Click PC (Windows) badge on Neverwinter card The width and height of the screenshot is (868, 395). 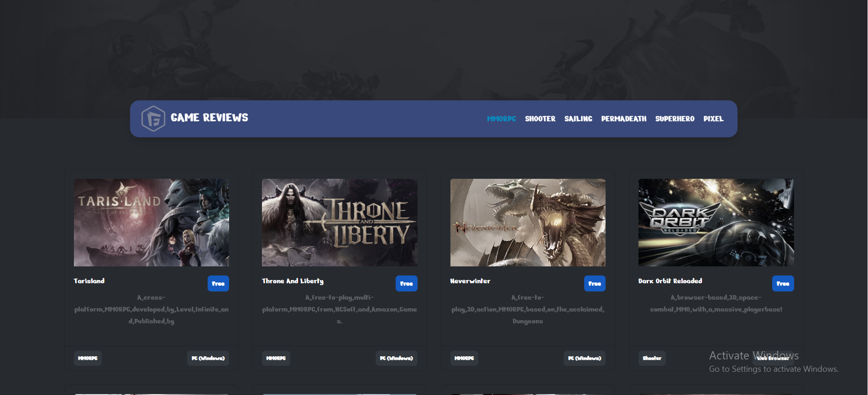[584, 358]
